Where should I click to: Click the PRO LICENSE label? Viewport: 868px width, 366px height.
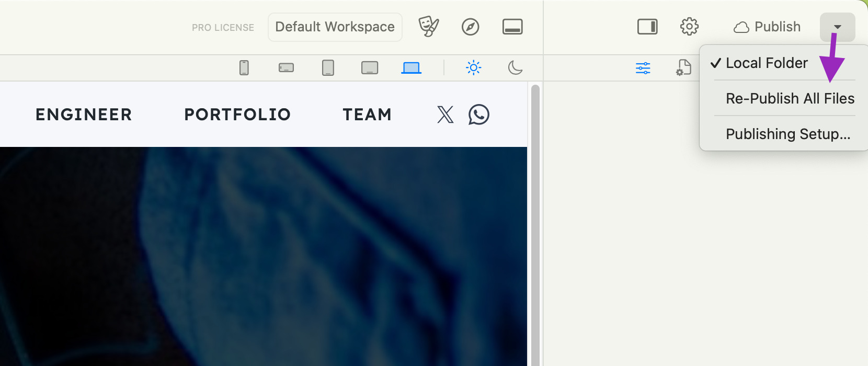(223, 28)
